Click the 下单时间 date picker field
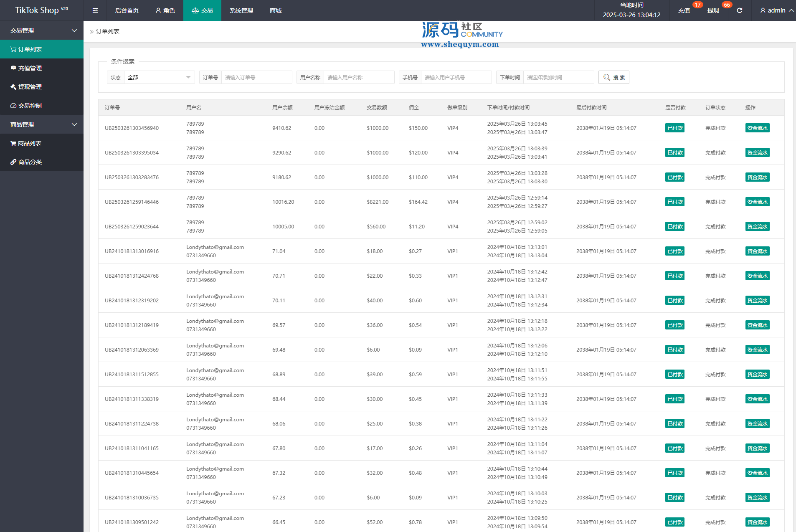The width and height of the screenshot is (796, 532). tap(558, 77)
